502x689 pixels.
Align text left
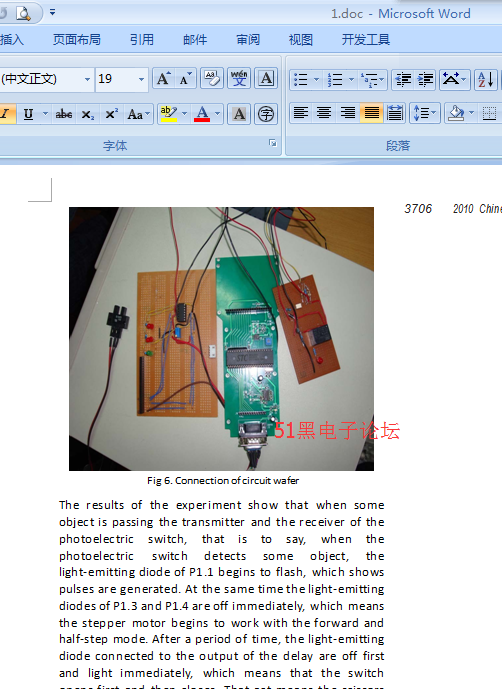(301, 114)
